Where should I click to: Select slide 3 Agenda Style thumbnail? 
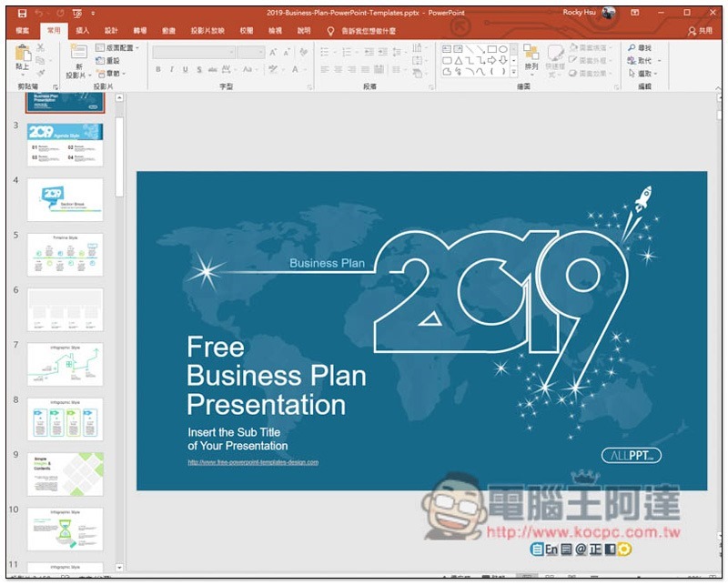click(x=65, y=145)
